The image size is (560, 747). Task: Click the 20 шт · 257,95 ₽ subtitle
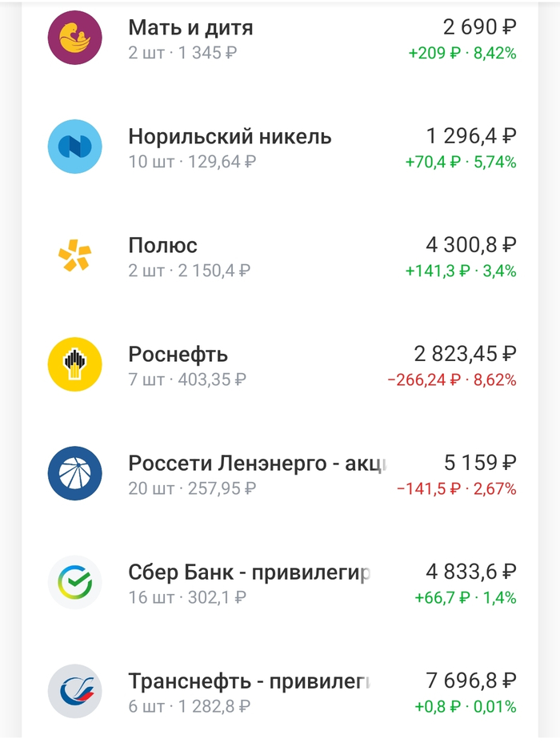[192, 488]
